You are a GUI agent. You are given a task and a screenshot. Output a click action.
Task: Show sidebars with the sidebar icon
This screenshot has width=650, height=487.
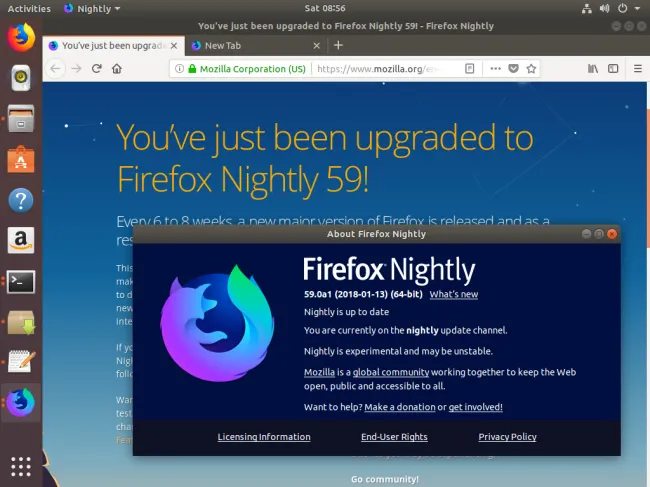click(613, 69)
